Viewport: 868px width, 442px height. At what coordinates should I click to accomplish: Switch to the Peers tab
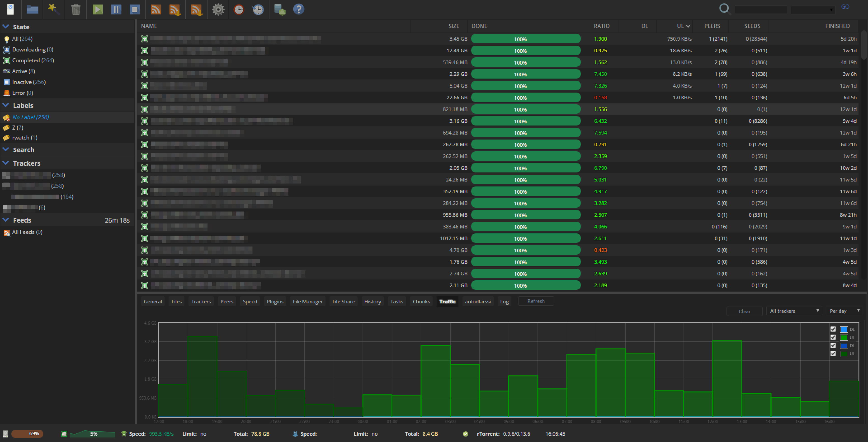[x=227, y=302]
